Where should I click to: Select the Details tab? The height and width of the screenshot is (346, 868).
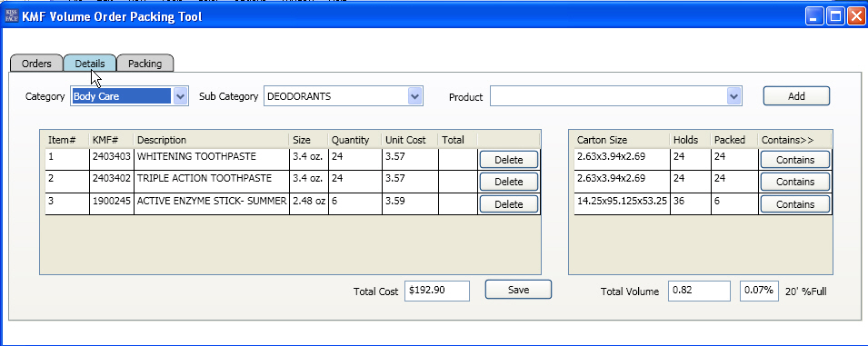(90, 64)
